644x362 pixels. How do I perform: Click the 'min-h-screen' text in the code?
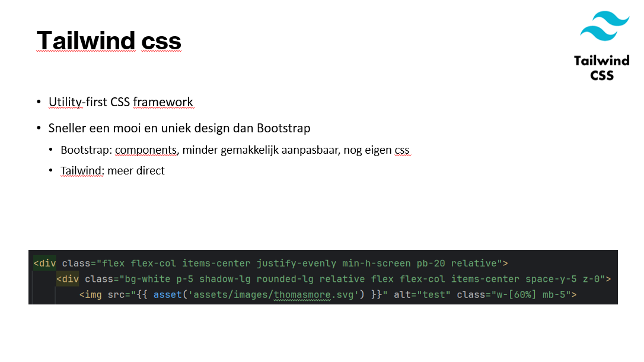click(x=377, y=263)
